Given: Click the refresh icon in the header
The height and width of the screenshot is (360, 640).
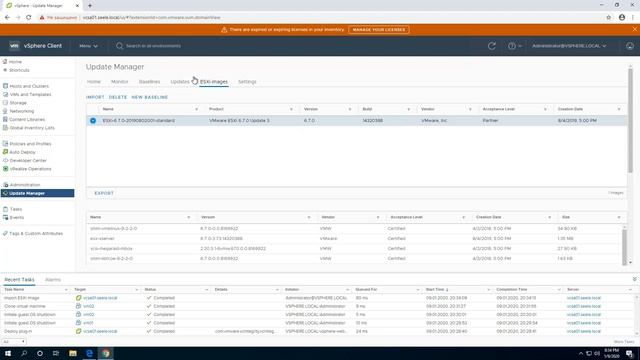Looking at the screenshot, I should (491, 46).
